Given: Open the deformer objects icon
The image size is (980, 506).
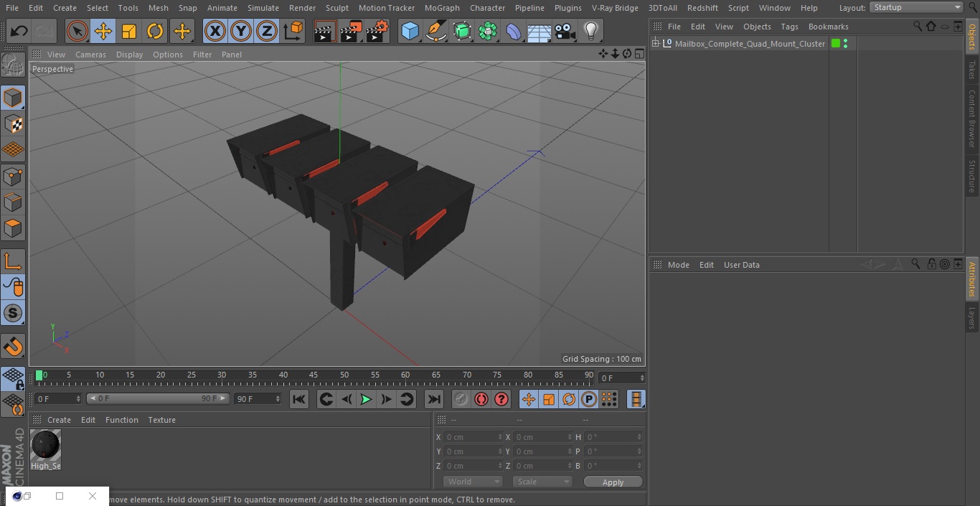Looking at the screenshot, I should [514, 31].
